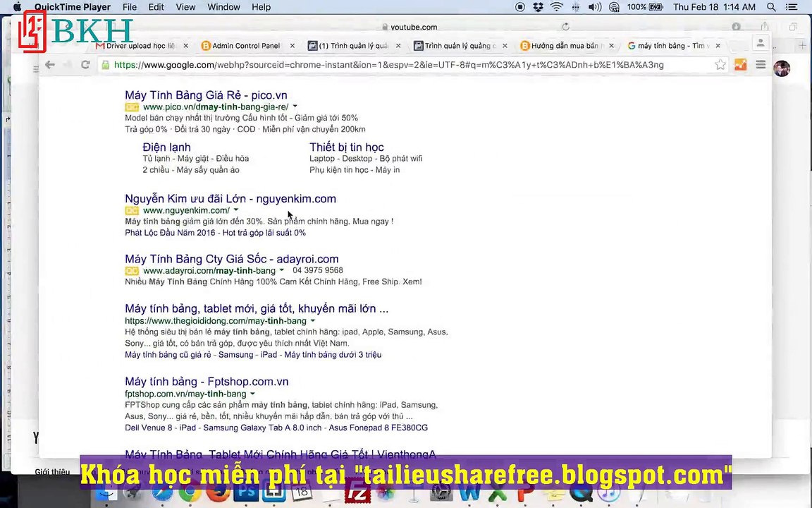Open the Help menu
This screenshot has height=508, width=812.
(261, 7)
